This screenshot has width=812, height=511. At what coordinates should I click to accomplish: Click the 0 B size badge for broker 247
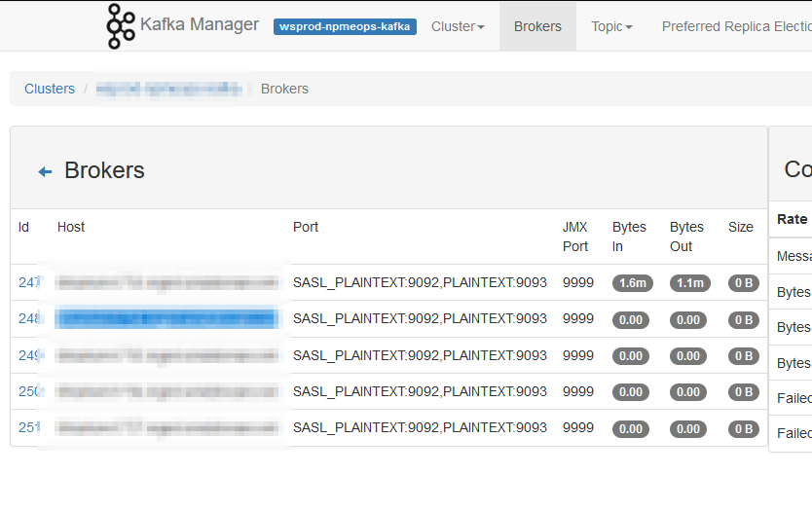pyautogui.click(x=744, y=283)
